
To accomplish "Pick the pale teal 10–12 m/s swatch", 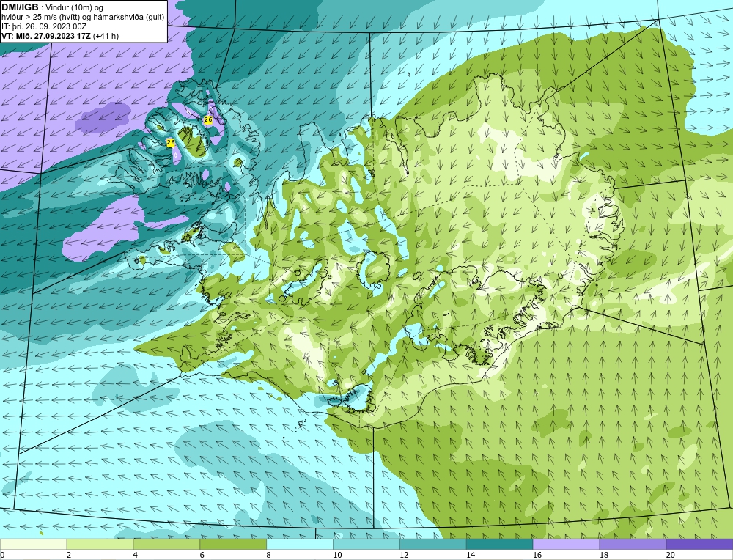I will (366, 544).
